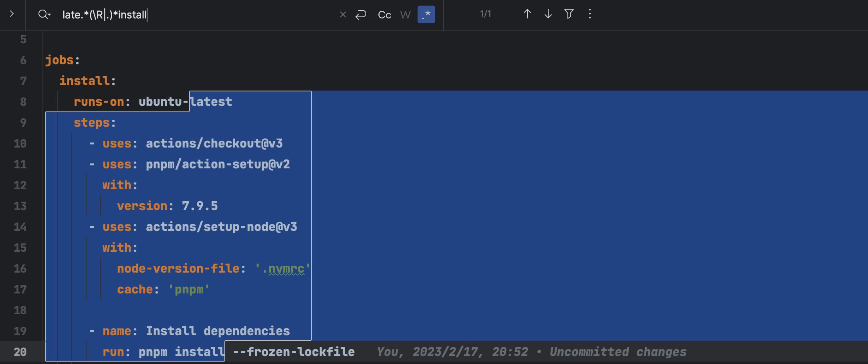Click 'with' key on line 15
Screen dimensions: 868x364
(x=117, y=248)
